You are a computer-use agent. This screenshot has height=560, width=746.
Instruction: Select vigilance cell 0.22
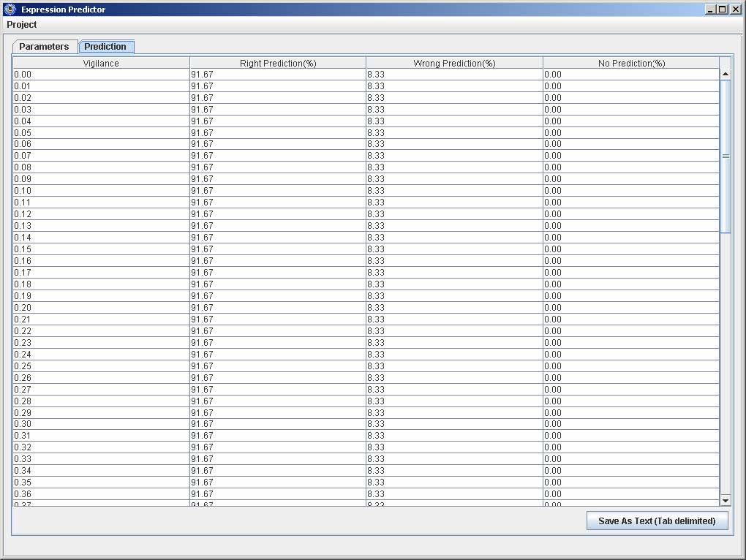[101, 330]
